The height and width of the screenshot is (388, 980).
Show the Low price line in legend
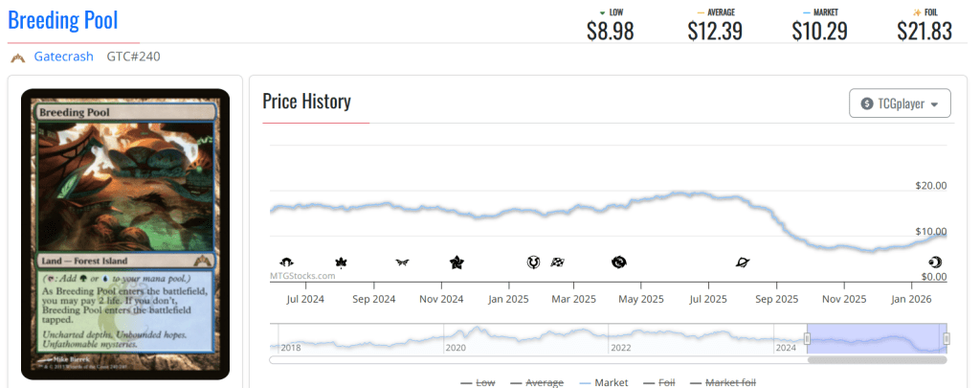pyautogui.click(x=478, y=382)
